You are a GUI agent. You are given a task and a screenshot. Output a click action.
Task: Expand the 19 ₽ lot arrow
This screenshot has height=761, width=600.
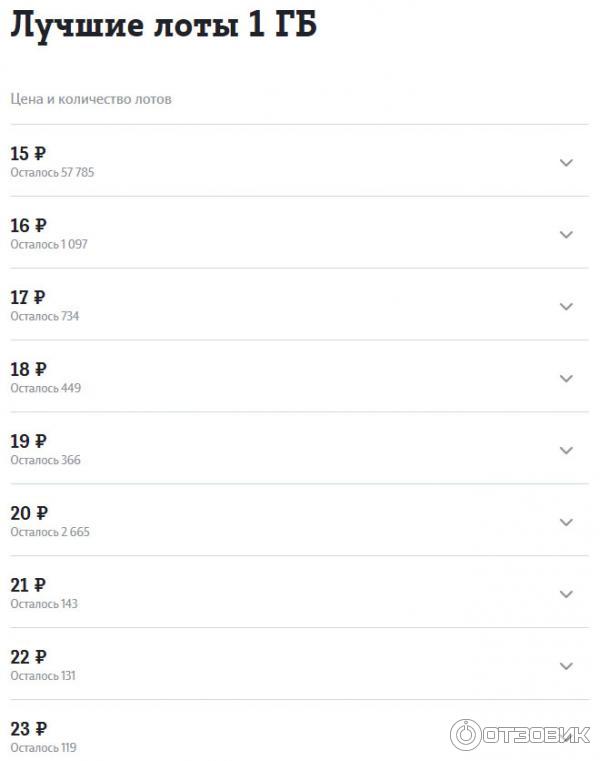tap(566, 450)
